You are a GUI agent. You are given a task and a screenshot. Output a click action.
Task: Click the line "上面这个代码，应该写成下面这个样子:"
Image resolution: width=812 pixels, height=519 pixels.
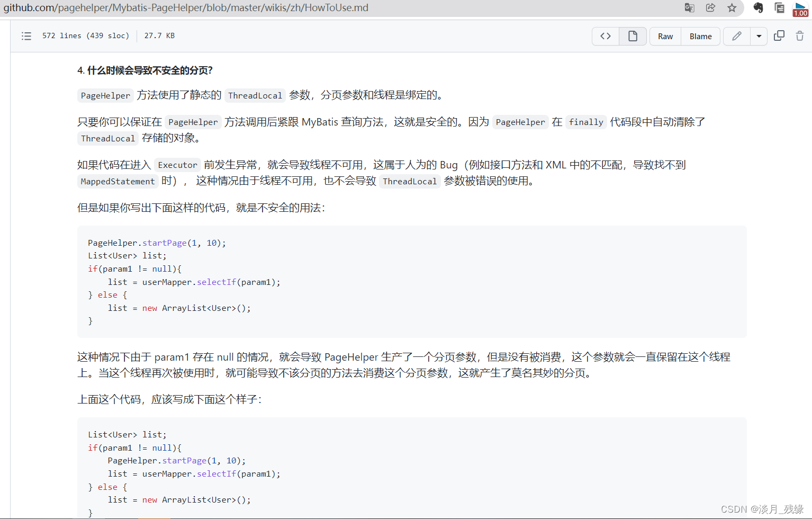(x=169, y=399)
